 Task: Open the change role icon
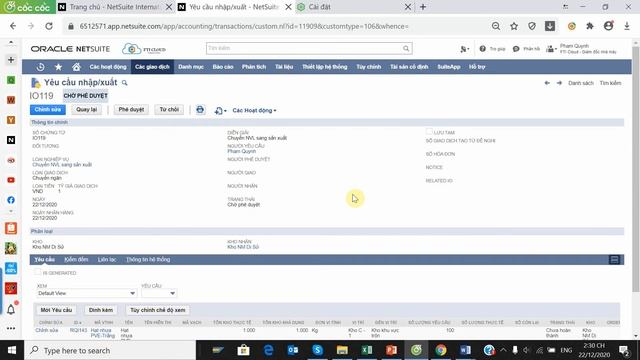tap(551, 49)
